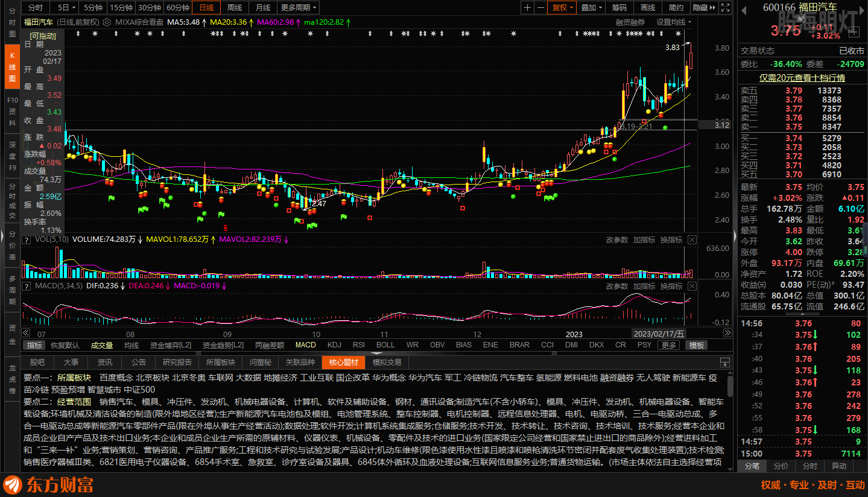Screen dimensions: 868x497
Task: Open 设置均线 dropdown
Action: coord(674,22)
